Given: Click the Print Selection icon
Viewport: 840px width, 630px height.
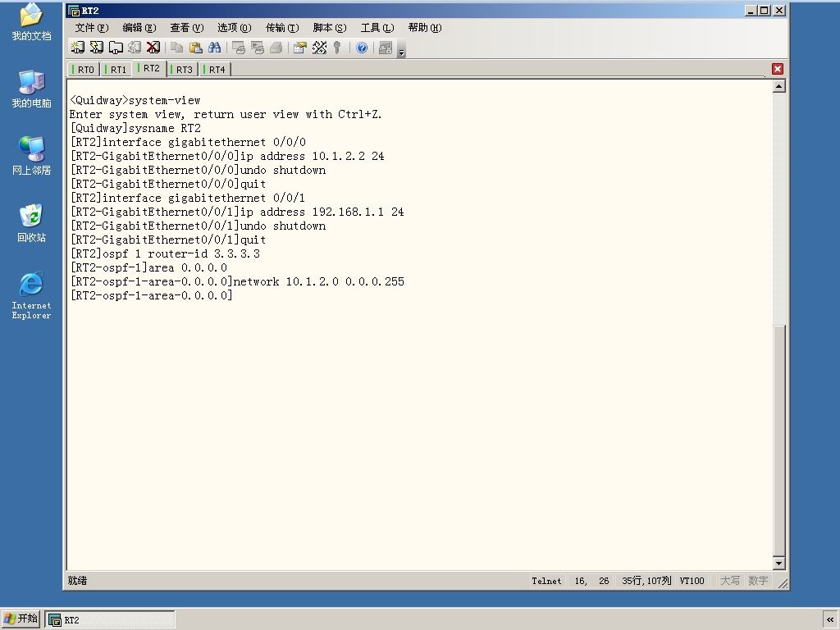Looking at the screenshot, I should point(257,48).
